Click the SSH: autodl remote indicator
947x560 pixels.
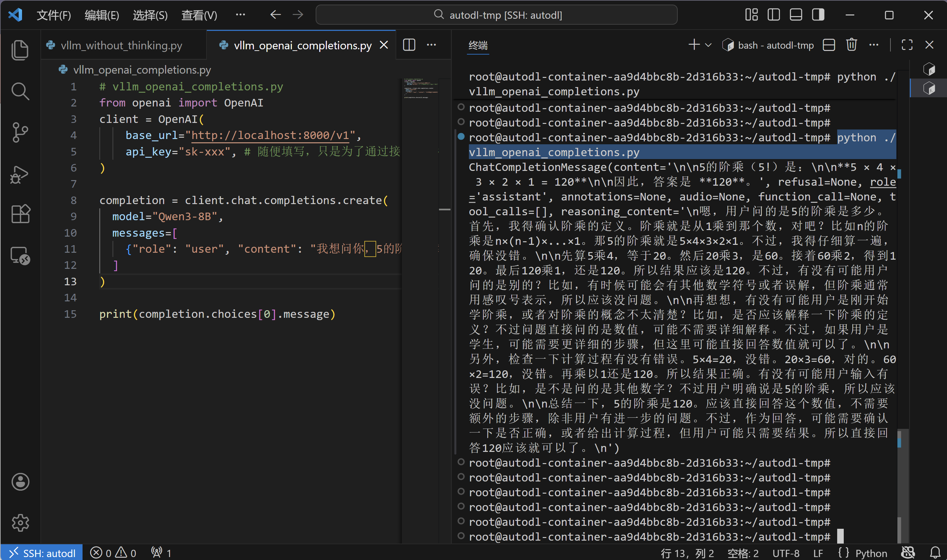(41, 553)
